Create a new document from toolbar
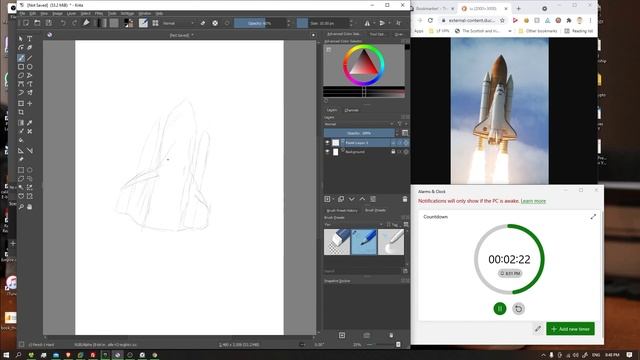Screen dimensions: 640x360 (26, 23)
